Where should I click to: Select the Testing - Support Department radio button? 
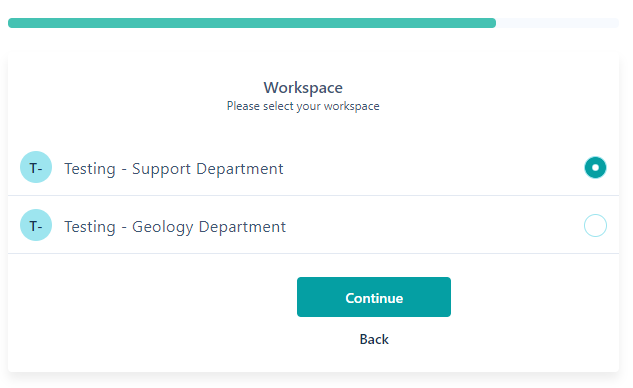[595, 167]
